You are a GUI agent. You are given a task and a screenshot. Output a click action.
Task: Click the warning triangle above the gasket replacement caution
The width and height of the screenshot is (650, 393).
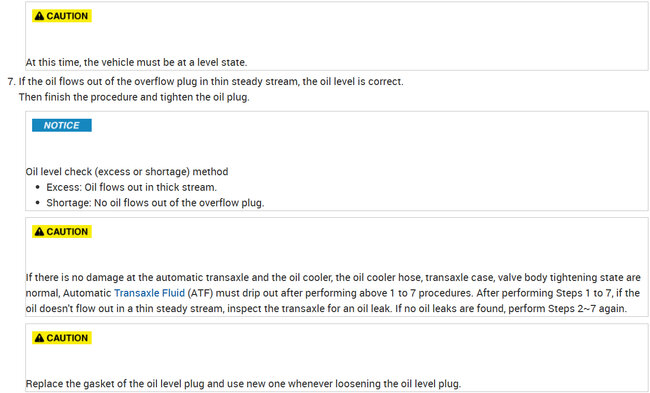click(39, 338)
